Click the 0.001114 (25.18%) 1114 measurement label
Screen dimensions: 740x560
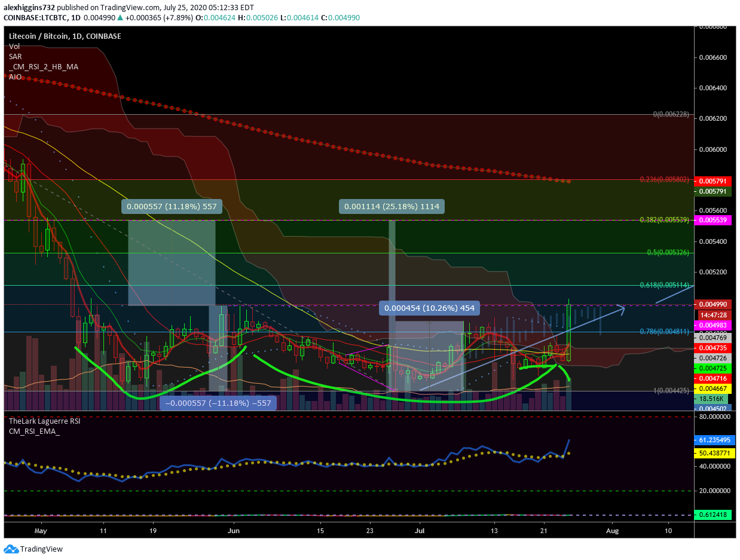(392, 207)
